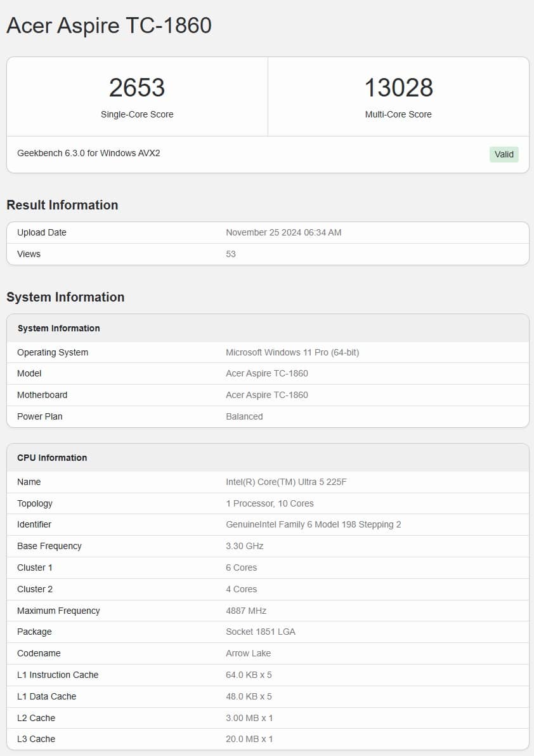Click the green Valid badge
The height and width of the screenshot is (756, 534).
tap(504, 154)
